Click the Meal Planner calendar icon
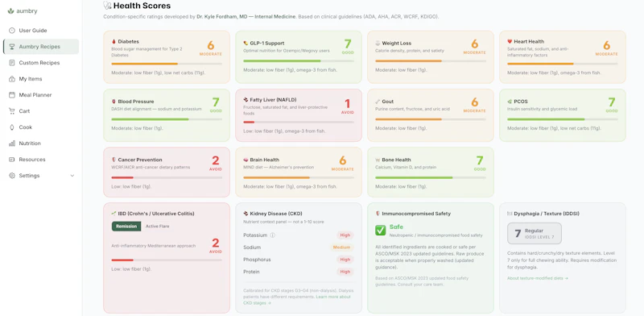 point(12,95)
